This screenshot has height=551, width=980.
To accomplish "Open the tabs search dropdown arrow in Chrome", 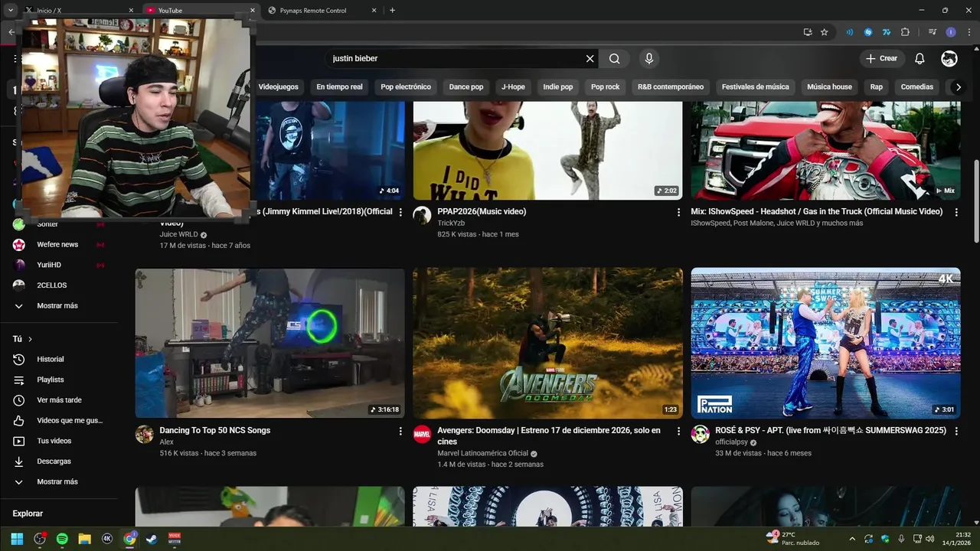I will 11,11.
